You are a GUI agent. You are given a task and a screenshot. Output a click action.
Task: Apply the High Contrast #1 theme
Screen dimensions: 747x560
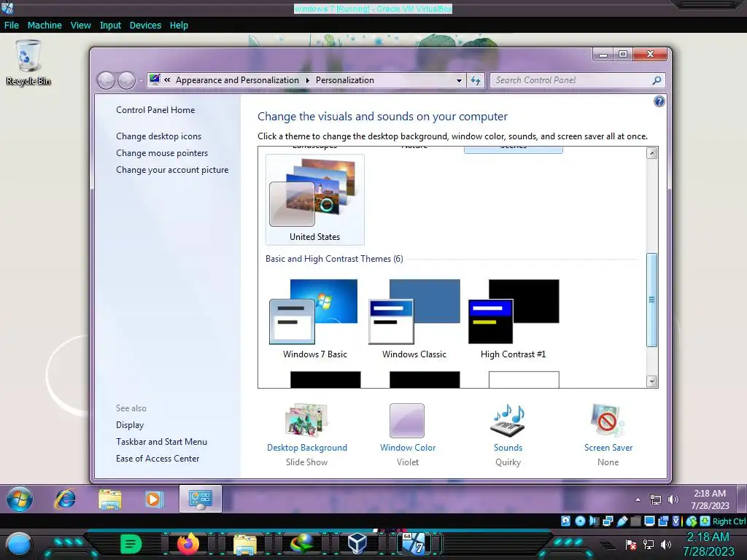tap(514, 319)
